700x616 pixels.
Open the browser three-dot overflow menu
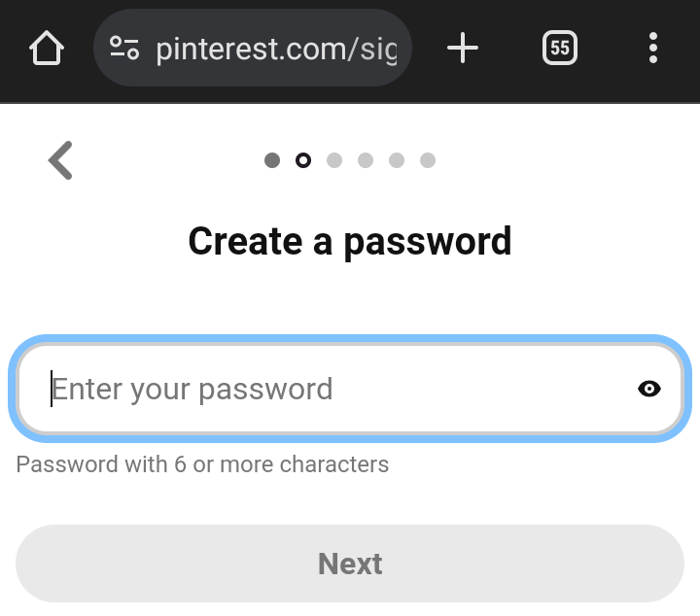(652, 48)
